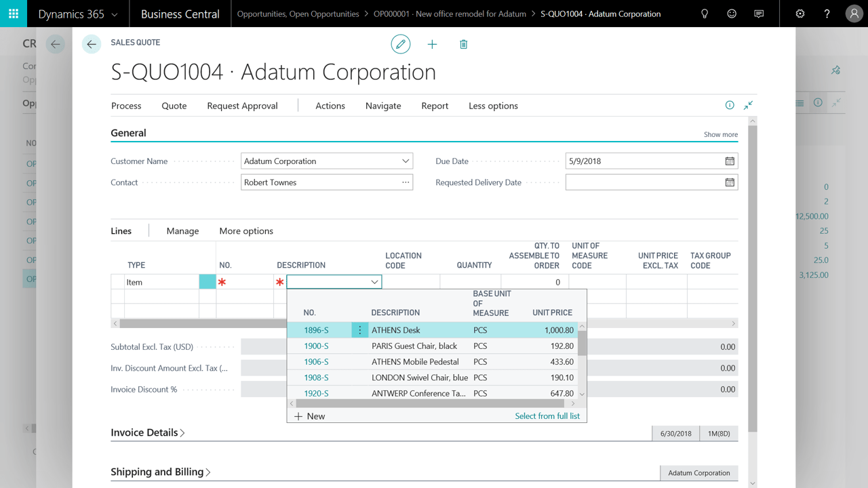Open the Requested Delivery Date calendar picker
The height and width of the screenshot is (488, 868).
[730, 182]
